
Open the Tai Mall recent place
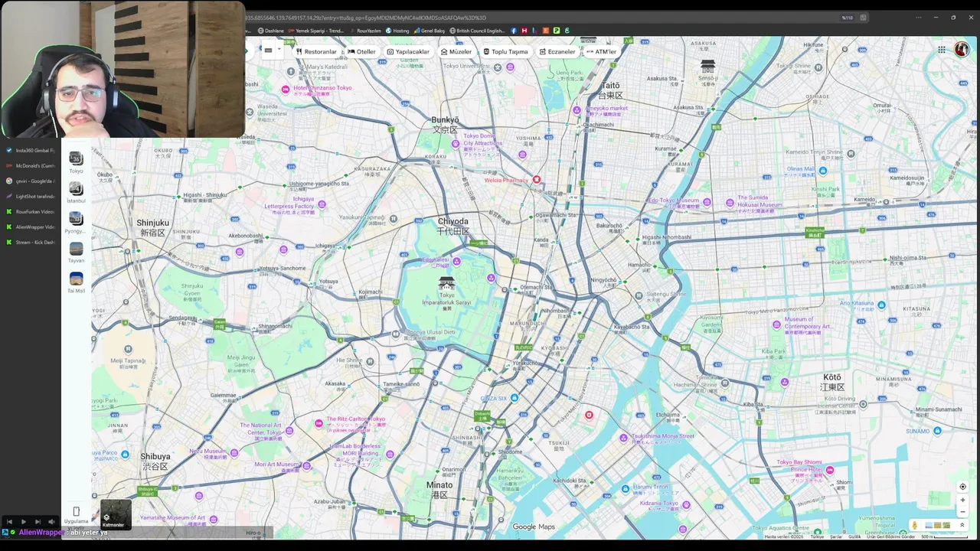(76, 282)
